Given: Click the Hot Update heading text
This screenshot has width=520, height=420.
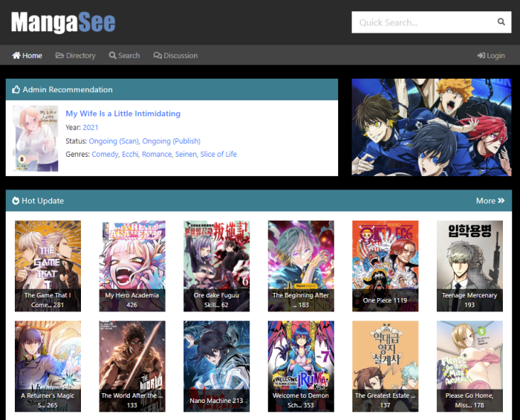Looking at the screenshot, I should (x=43, y=201).
